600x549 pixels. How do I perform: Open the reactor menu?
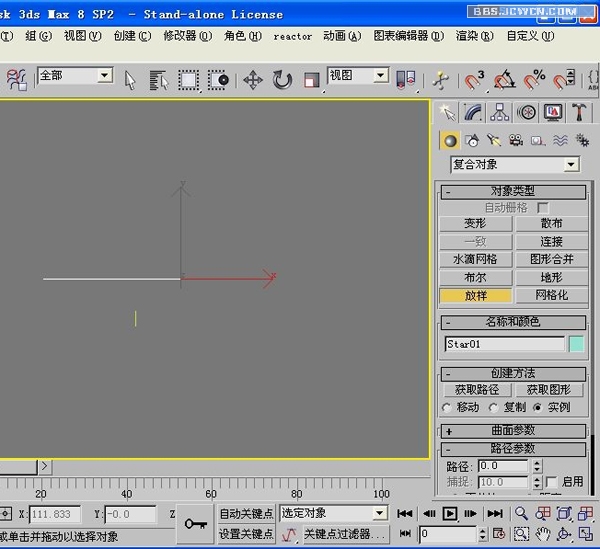(292, 36)
